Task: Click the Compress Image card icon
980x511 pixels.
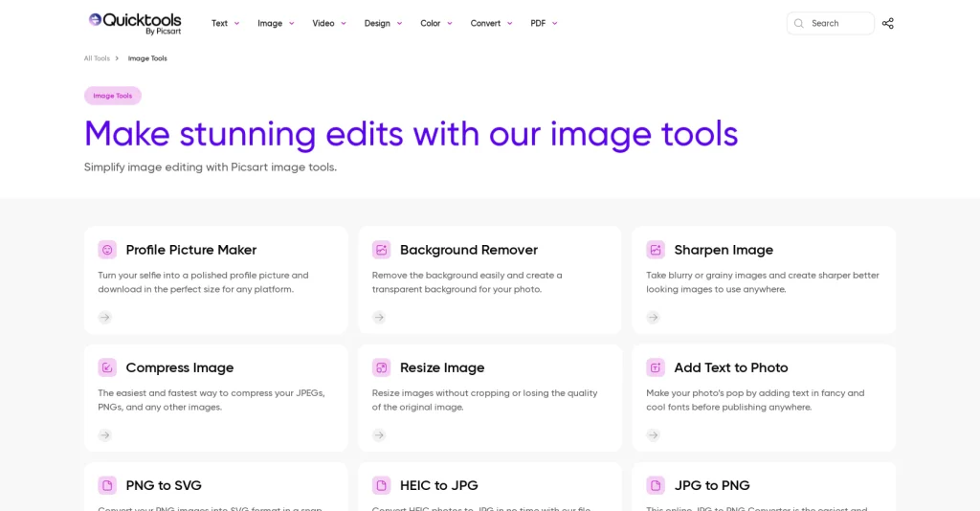Action: [107, 367]
